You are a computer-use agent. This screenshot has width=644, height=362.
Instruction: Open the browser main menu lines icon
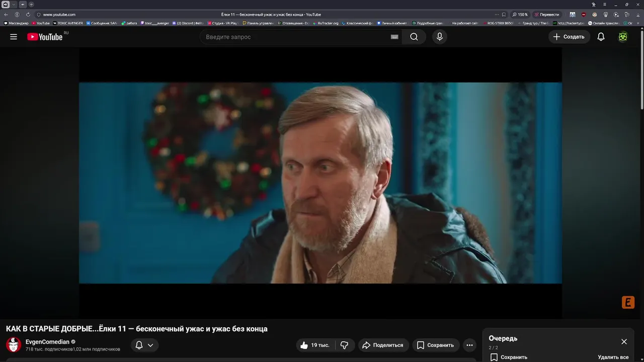(x=605, y=5)
